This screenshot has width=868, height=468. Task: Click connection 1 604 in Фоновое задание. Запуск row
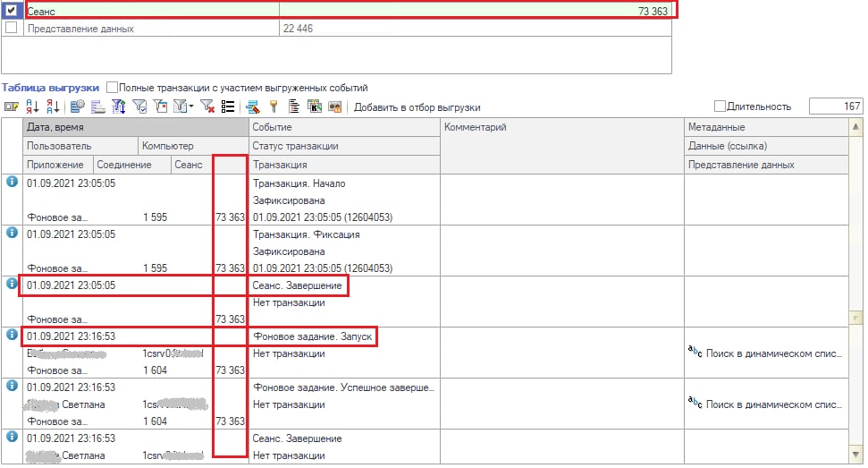point(155,370)
